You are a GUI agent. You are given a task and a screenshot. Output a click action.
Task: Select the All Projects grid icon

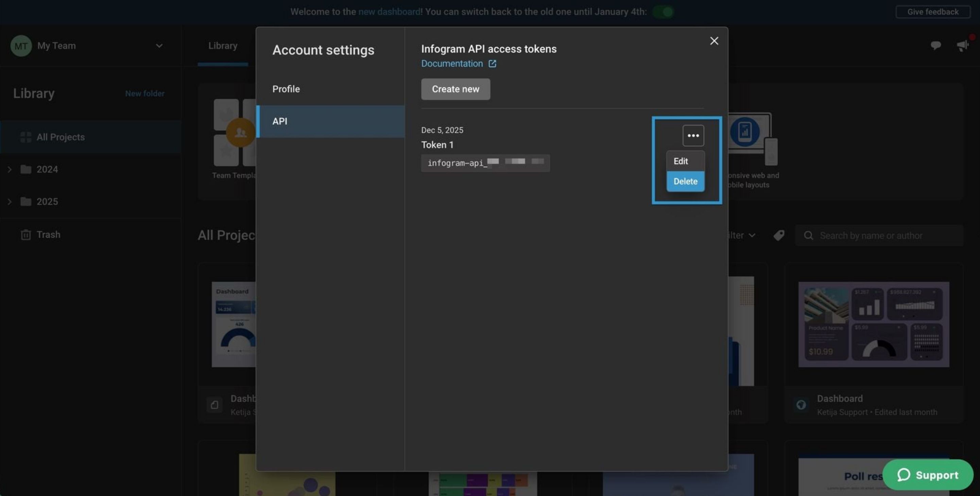(25, 137)
